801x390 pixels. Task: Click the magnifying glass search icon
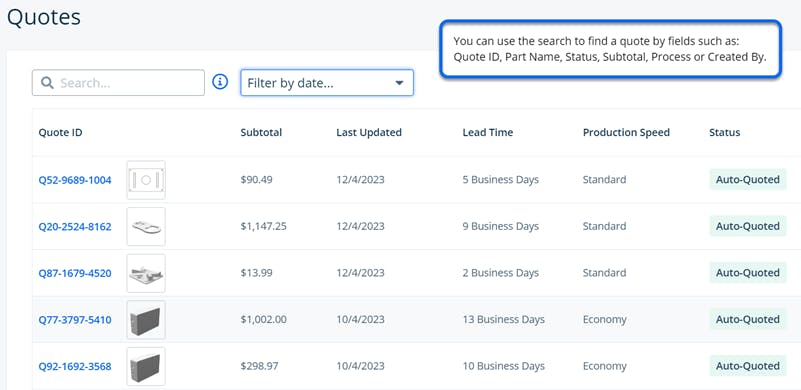(x=48, y=83)
